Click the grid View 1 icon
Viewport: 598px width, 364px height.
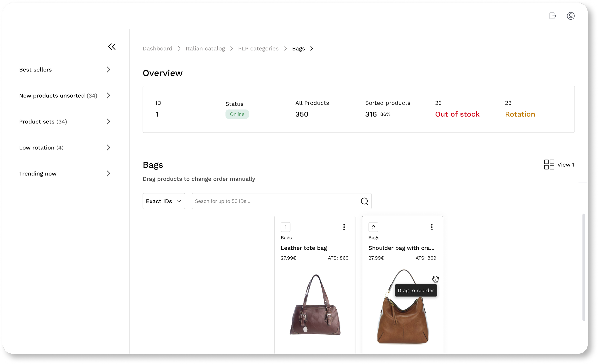[x=549, y=165]
